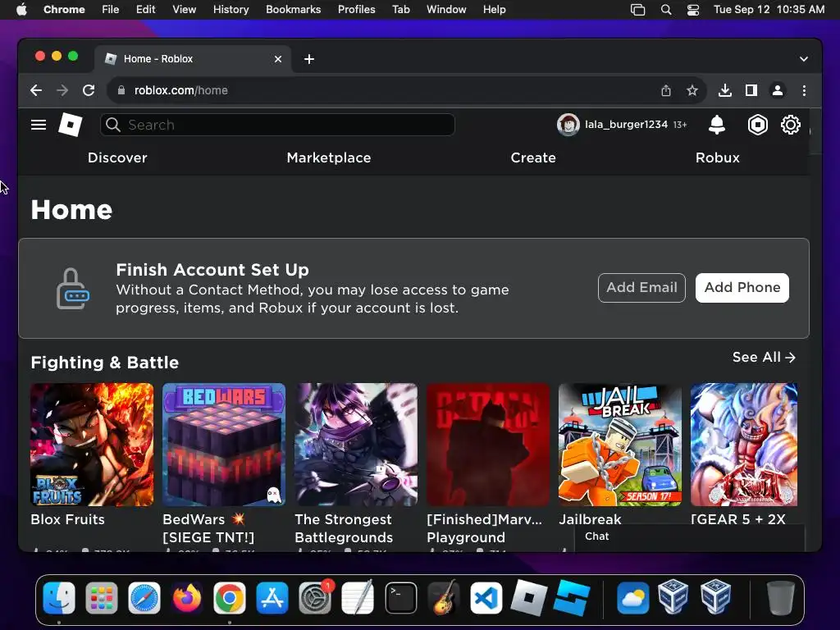The image size is (840, 630).
Task: Open Chrome downloads icon
Action: pos(725,90)
